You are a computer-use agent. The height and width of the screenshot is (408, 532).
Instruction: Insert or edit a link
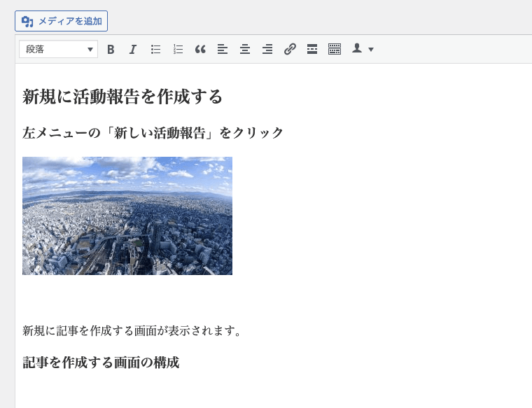click(290, 50)
